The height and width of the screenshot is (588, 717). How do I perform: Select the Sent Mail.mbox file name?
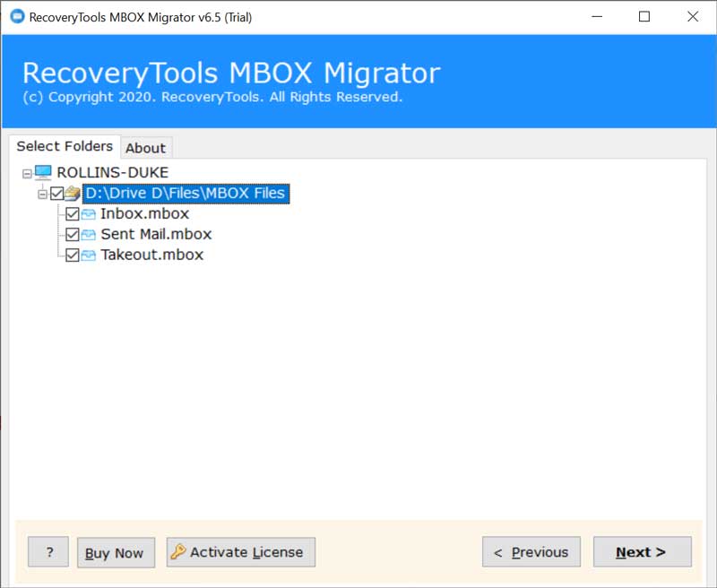point(156,234)
